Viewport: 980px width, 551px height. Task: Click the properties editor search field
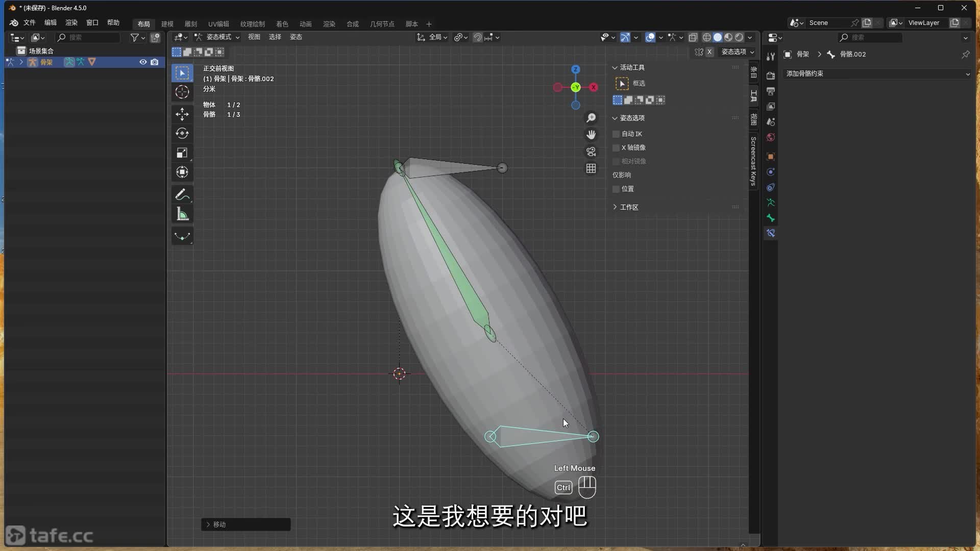(871, 37)
